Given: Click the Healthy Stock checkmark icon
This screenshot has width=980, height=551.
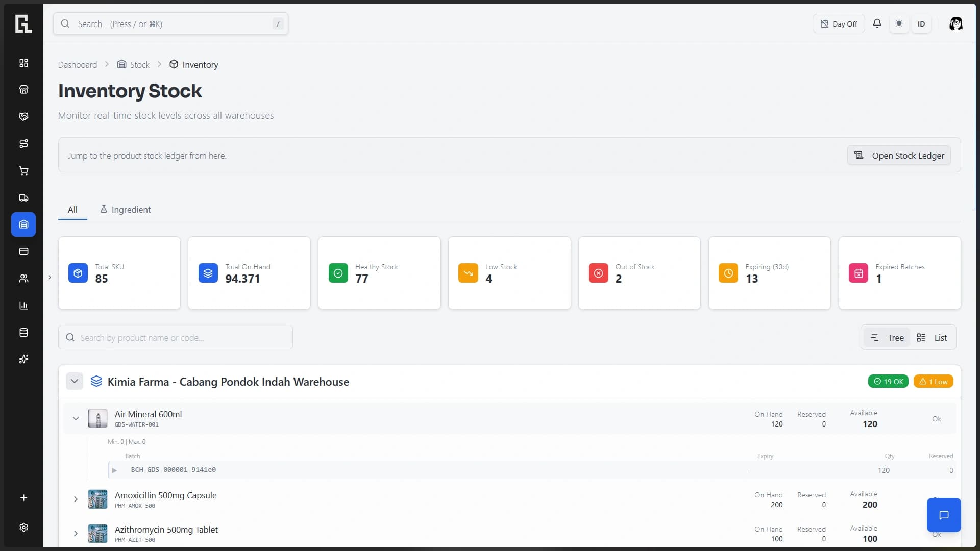Looking at the screenshot, I should (338, 273).
